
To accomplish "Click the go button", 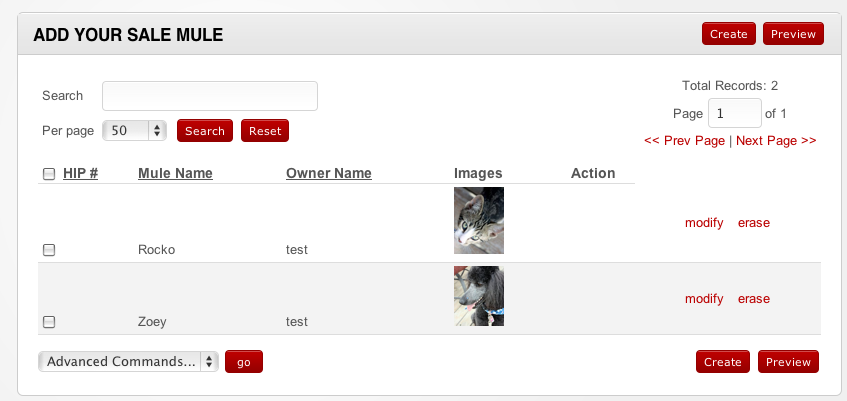I will [x=243, y=362].
